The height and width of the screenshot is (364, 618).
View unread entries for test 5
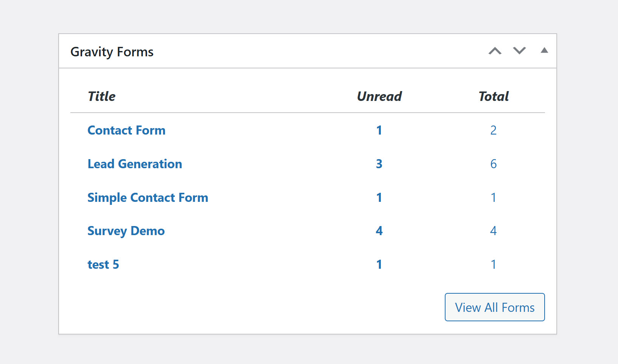[x=379, y=265]
